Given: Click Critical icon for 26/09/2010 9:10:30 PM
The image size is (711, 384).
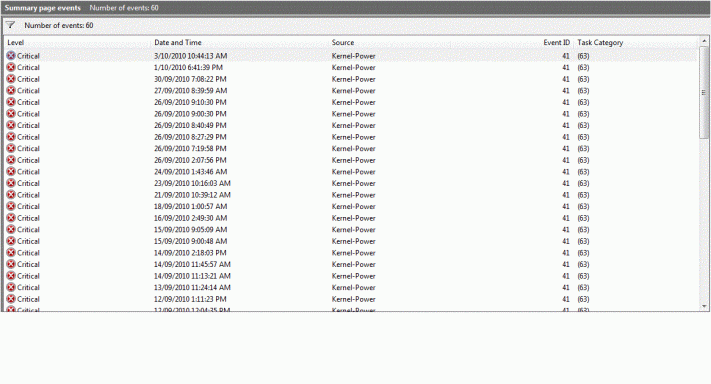Looking at the screenshot, I should pyautogui.click(x=11, y=102).
